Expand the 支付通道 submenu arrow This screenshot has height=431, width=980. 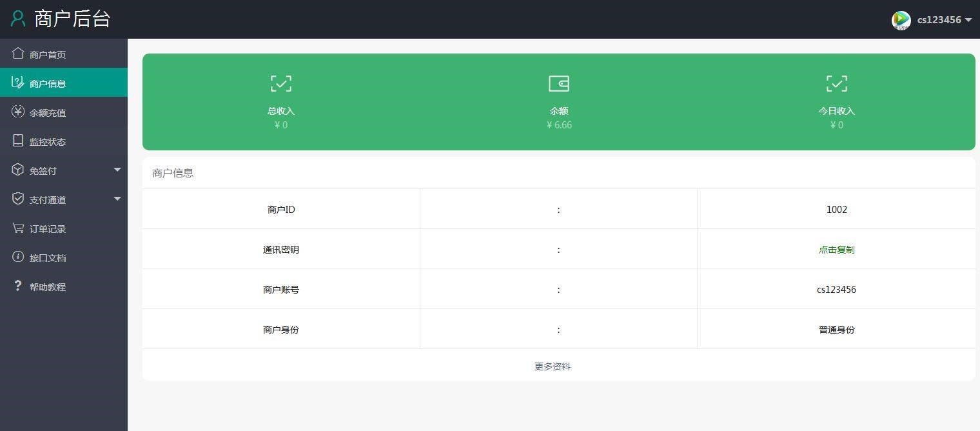coord(117,199)
